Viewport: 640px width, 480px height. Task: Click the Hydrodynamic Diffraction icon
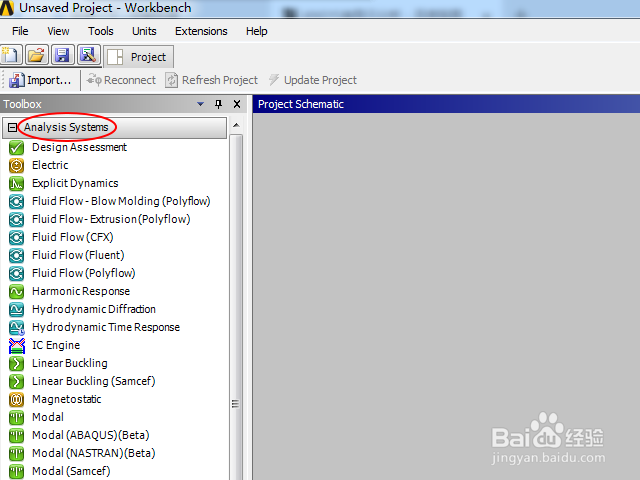click(16, 309)
